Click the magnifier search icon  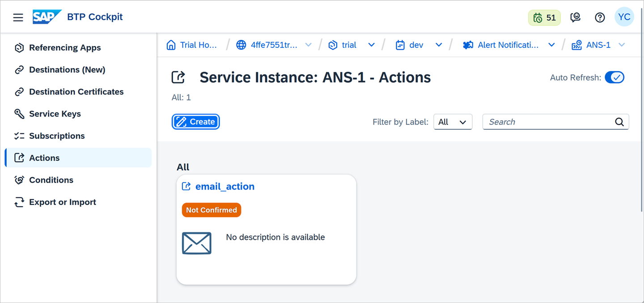pos(619,122)
